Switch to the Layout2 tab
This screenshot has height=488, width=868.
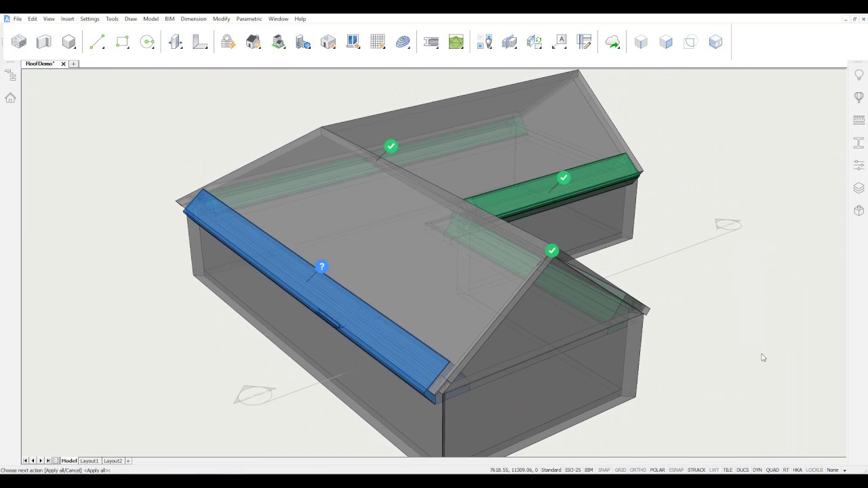[113, 461]
